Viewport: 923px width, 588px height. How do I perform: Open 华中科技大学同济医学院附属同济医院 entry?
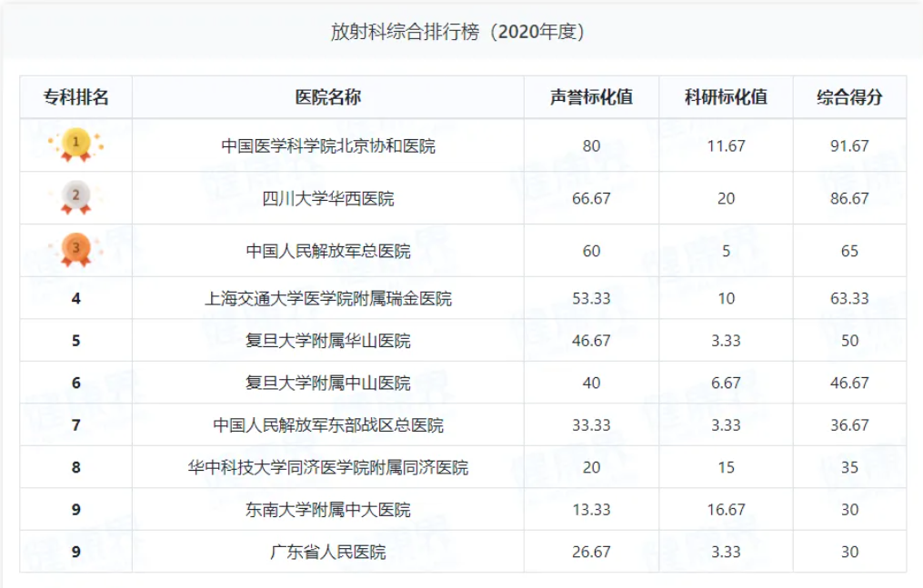click(x=328, y=469)
